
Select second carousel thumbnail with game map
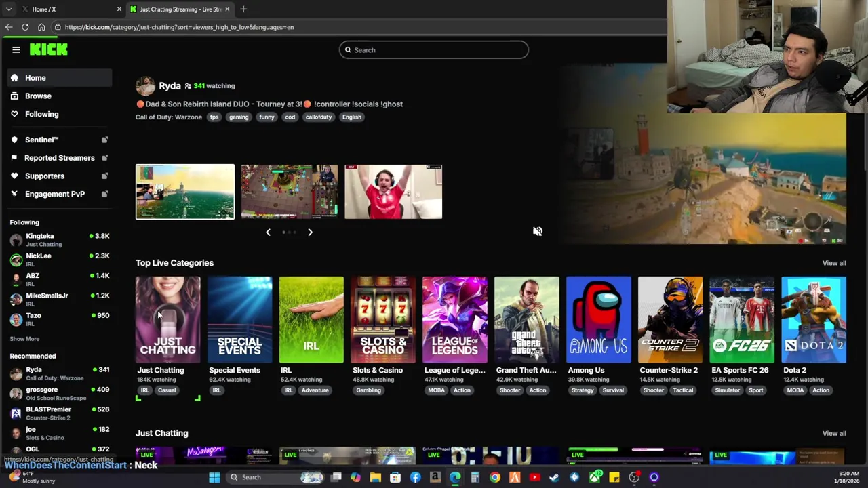(x=289, y=192)
